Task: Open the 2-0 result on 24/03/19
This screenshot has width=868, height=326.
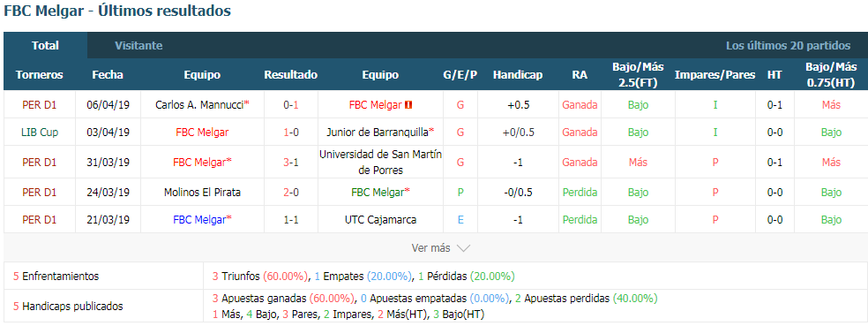Action: [x=291, y=193]
